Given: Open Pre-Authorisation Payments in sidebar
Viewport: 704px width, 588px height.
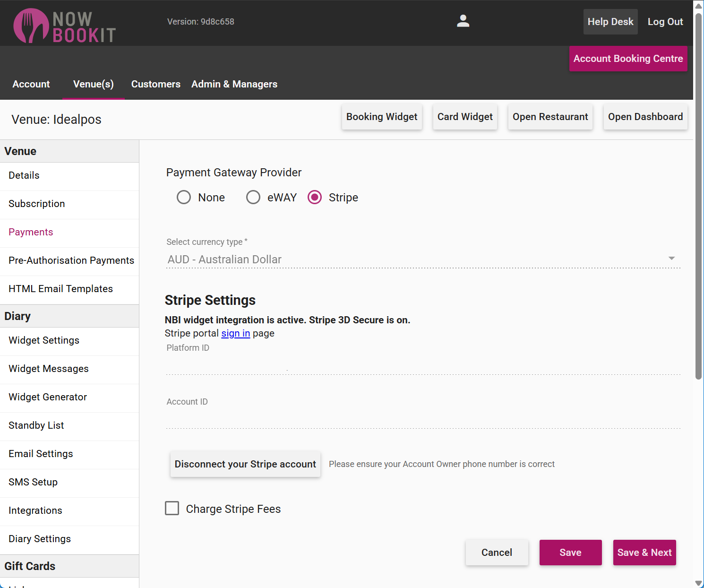Looking at the screenshot, I should [71, 260].
